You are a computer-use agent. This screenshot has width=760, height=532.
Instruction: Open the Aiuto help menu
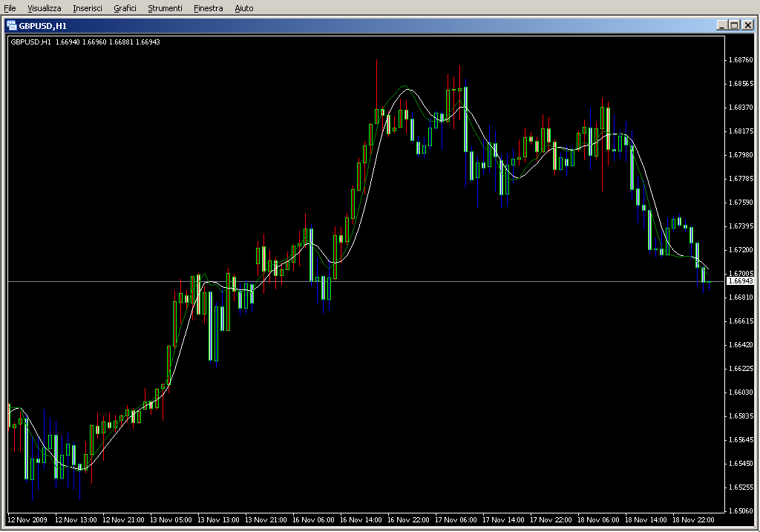243,8
